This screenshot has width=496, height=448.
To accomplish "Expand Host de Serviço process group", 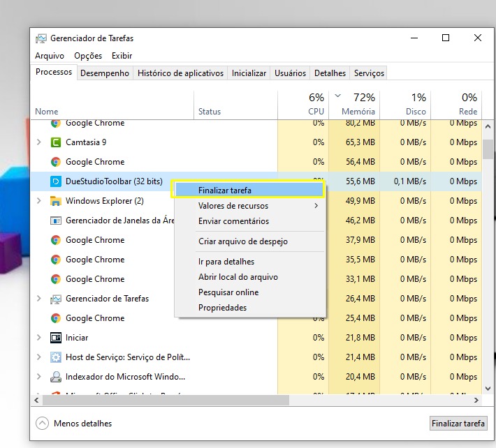I will [x=39, y=357].
